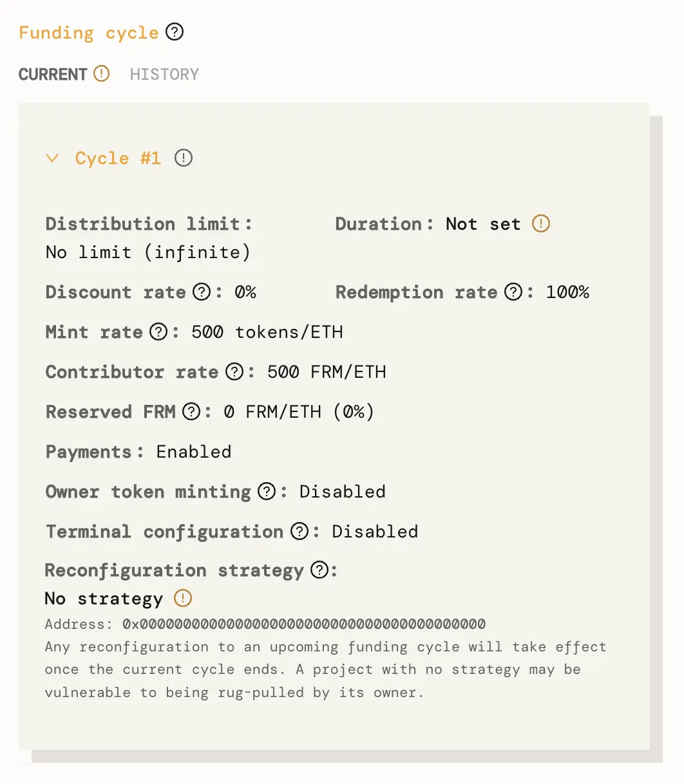
Task: Open the Funding cycle help tooltip
Action: point(174,32)
